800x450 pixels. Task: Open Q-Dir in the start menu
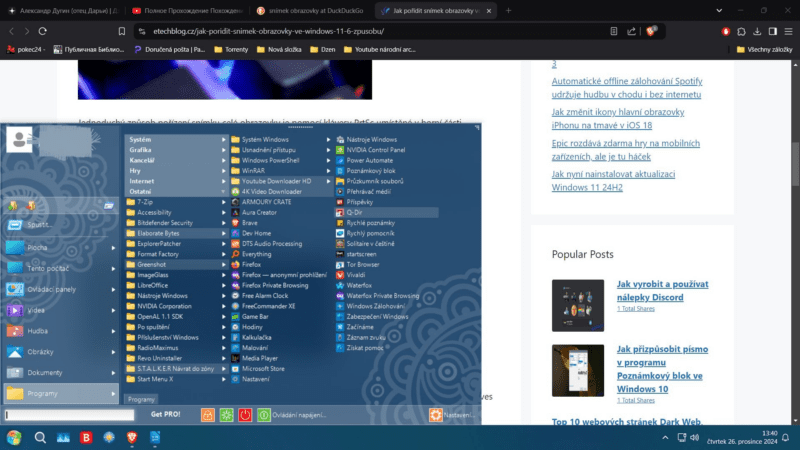point(386,212)
